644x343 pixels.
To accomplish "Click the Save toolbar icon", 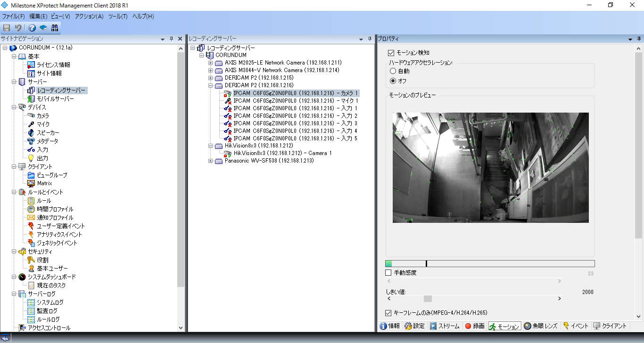I will [7, 28].
